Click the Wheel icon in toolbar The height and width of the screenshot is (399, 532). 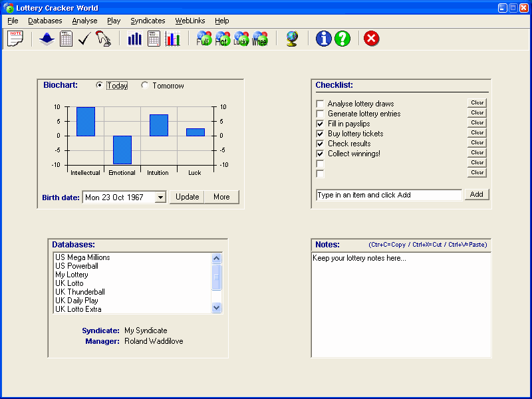pyautogui.click(x=259, y=39)
